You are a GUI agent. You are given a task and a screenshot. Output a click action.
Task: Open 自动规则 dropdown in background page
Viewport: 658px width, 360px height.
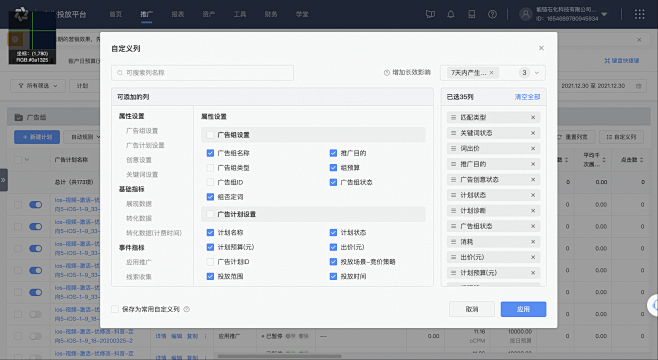coord(85,137)
